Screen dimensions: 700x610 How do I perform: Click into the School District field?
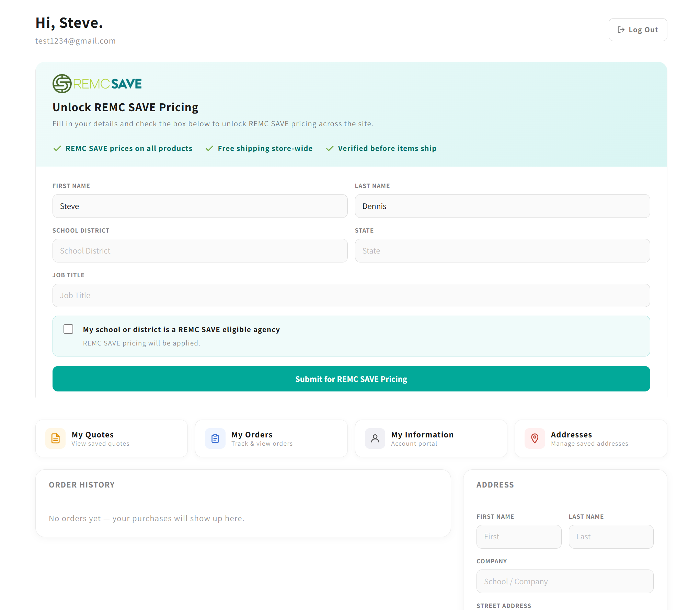200,251
